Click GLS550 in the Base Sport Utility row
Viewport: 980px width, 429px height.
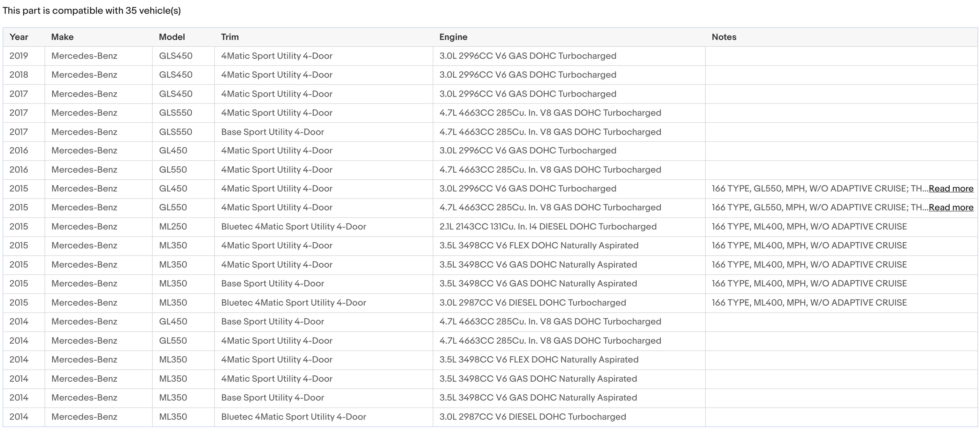coord(183,132)
